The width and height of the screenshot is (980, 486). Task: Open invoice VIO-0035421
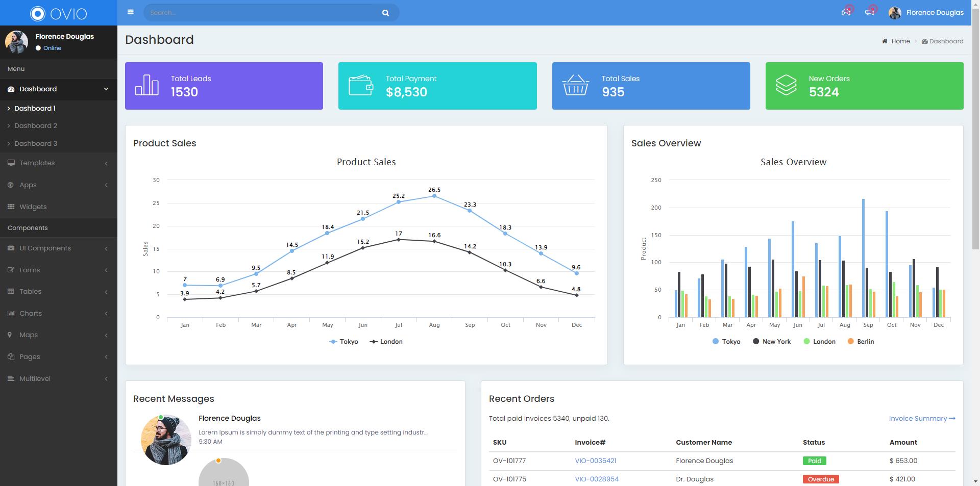[x=596, y=461]
